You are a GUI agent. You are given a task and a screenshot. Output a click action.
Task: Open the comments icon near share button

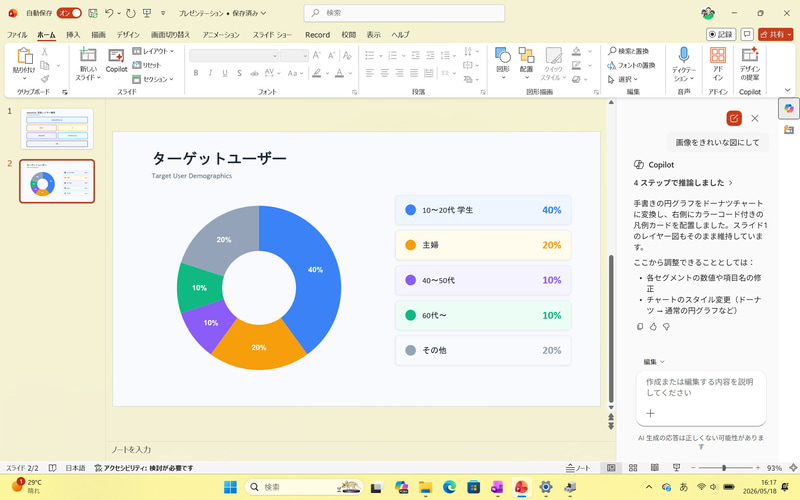coord(747,34)
